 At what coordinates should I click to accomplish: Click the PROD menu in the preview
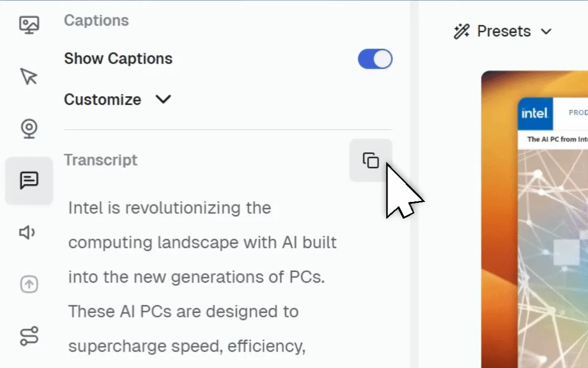tap(578, 112)
